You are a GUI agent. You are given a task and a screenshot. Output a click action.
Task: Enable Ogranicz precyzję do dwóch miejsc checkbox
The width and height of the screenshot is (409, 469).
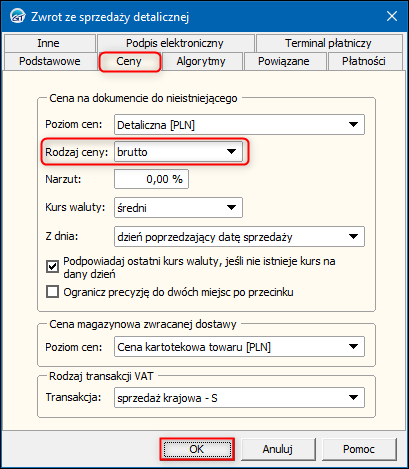click(52, 292)
